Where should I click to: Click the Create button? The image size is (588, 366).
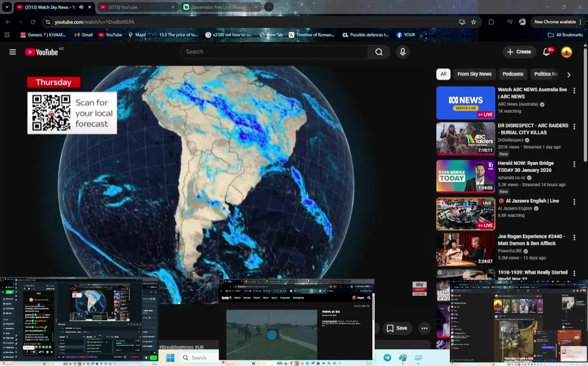(519, 52)
